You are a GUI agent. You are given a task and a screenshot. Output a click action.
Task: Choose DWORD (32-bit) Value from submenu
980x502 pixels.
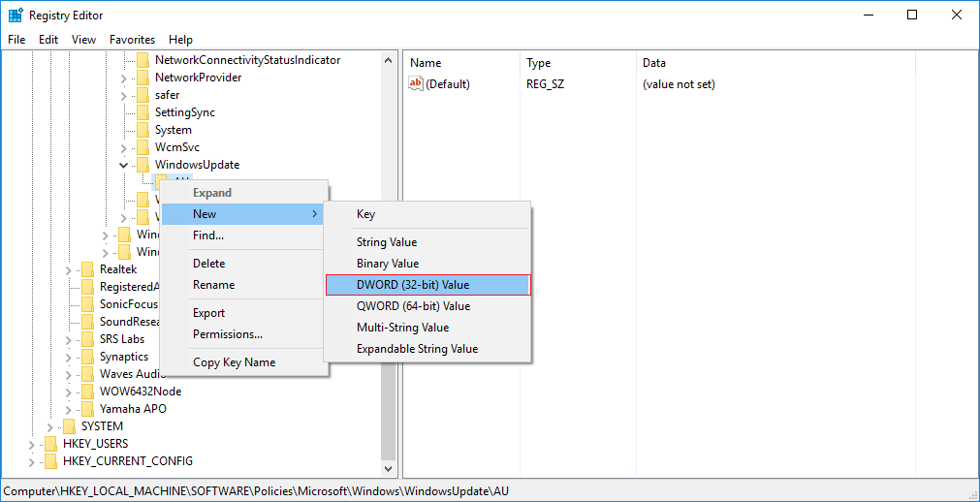(427, 285)
